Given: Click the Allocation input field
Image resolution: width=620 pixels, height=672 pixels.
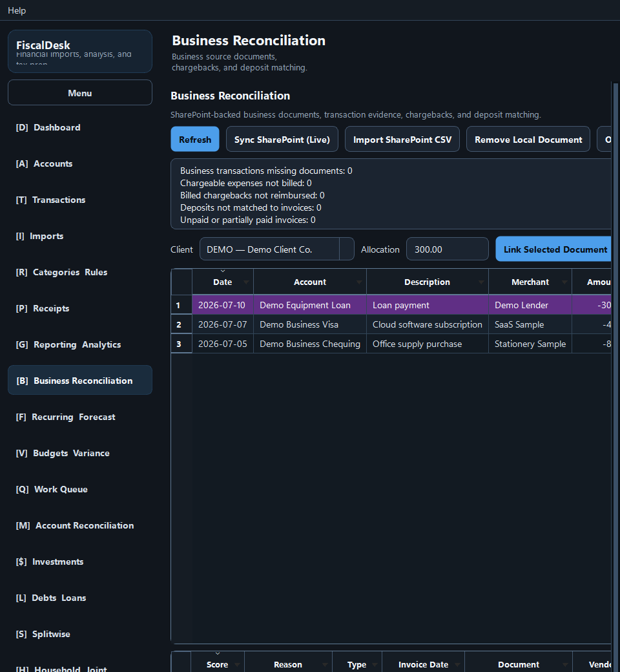Looking at the screenshot, I should point(448,249).
